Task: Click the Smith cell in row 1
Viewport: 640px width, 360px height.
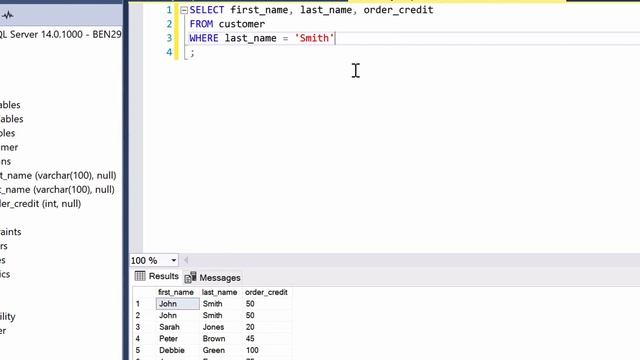Action: 221,304
